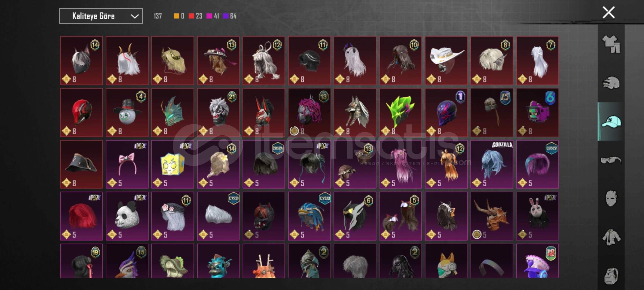This screenshot has height=290, width=644.
Task: Select the white cowboy hat item
Action: pos(446,60)
